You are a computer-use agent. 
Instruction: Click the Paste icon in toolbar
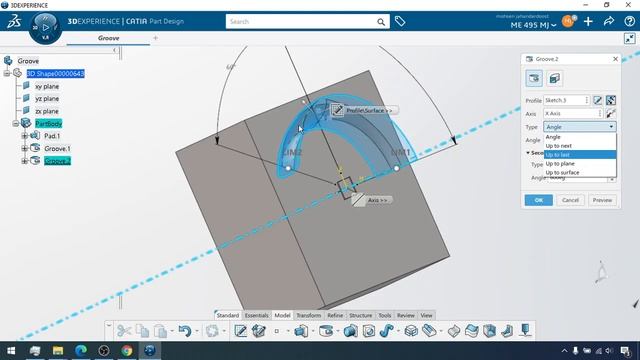pyautogui.click(x=160, y=331)
